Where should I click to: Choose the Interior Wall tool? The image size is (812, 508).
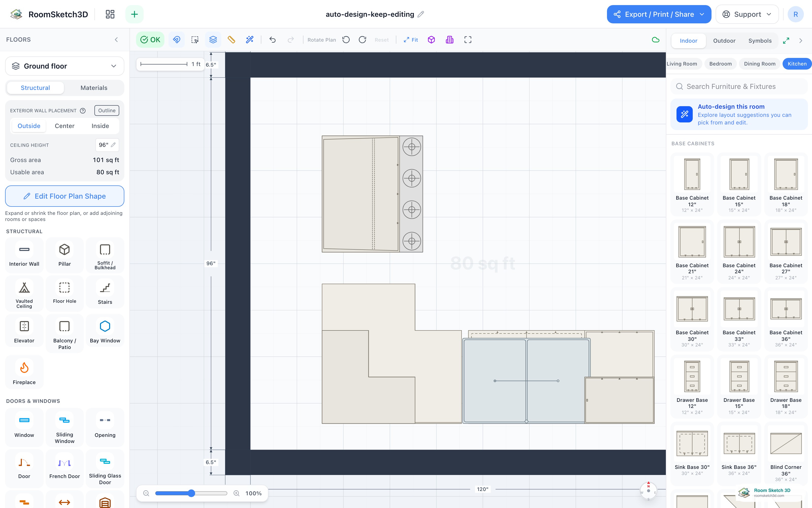(24, 255)
